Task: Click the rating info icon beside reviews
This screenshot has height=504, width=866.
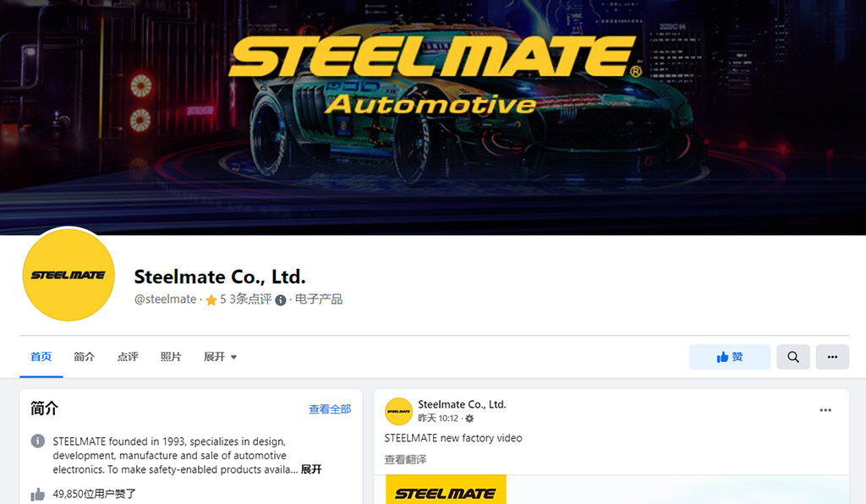Action: tap(281, 299)
